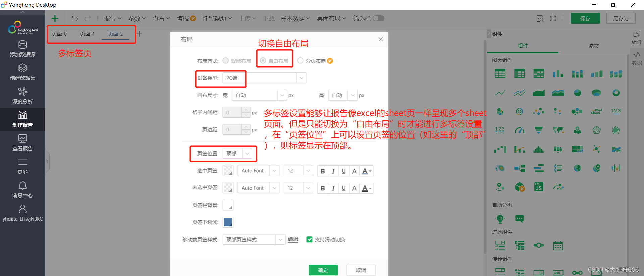Select the 分页布局 radio button
This screenshot has width=644, height=276.
point(300,61)
